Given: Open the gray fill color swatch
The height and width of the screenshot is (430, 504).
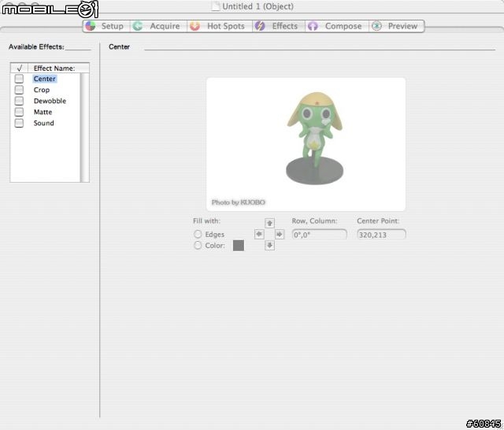Looking at the screenshot, I should 239,246.
